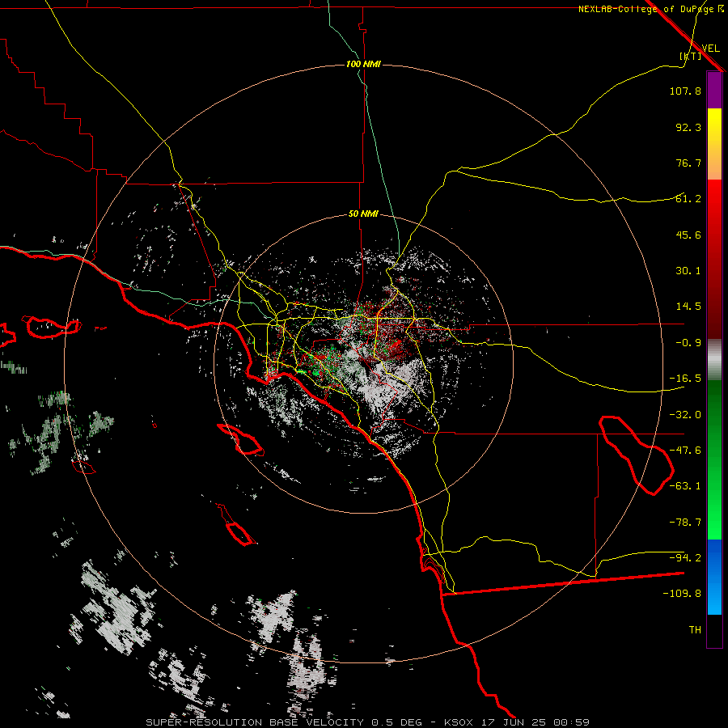This screenshot has height=728, width=728.
Task: Select the -47.6 velocity scale value
Action: tap(685, 451)
